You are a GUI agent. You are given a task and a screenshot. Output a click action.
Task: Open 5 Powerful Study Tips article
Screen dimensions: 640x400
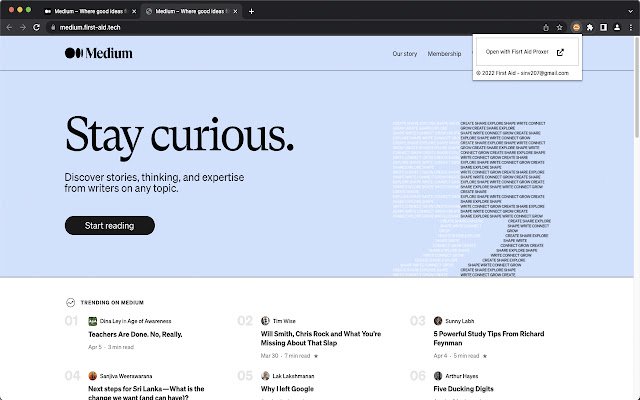489,338
